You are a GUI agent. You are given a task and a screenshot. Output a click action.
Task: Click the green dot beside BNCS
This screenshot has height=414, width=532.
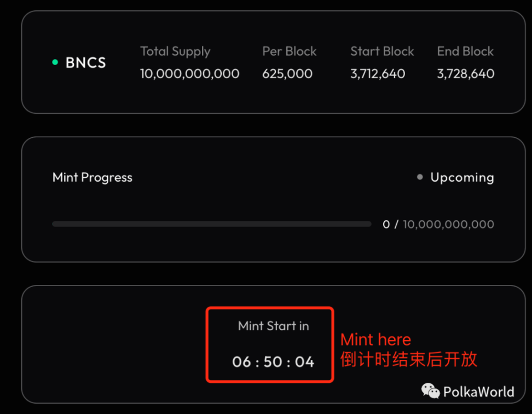[55, 62]
